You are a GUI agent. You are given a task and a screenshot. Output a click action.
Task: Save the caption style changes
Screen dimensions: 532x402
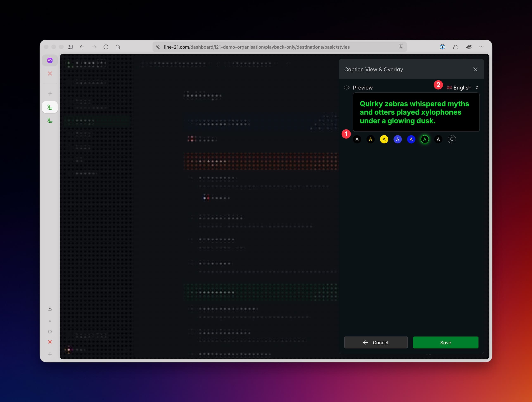(x=445, y=342)
